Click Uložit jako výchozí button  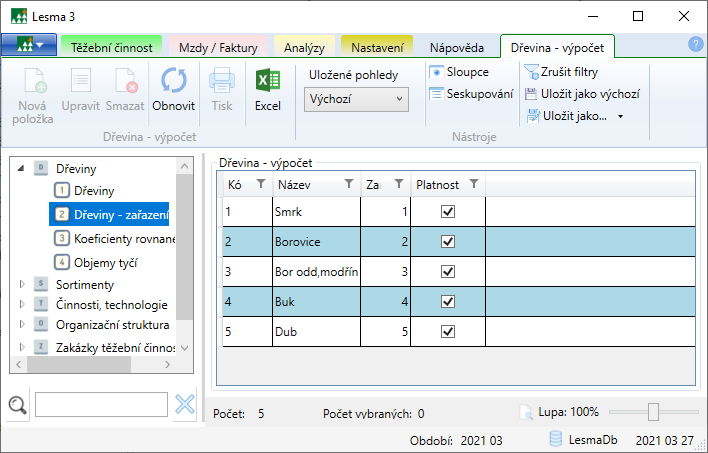pyautogui.click(x=581, y=94)
